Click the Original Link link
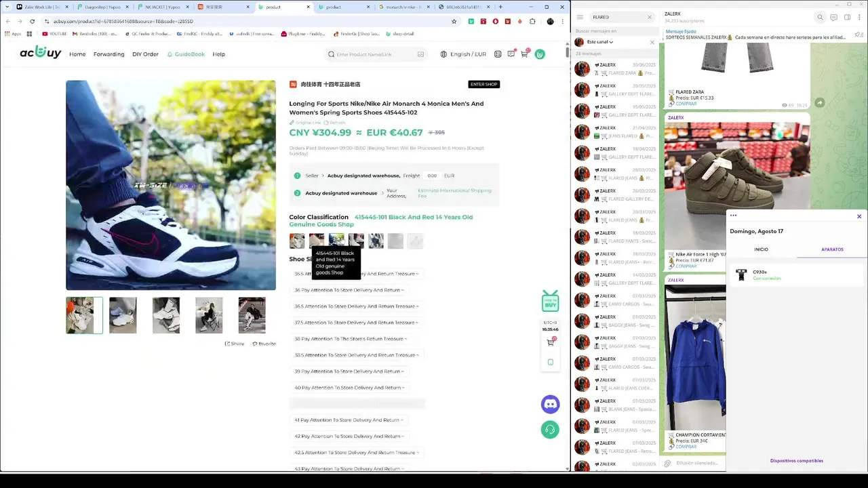 pos(305,123)
